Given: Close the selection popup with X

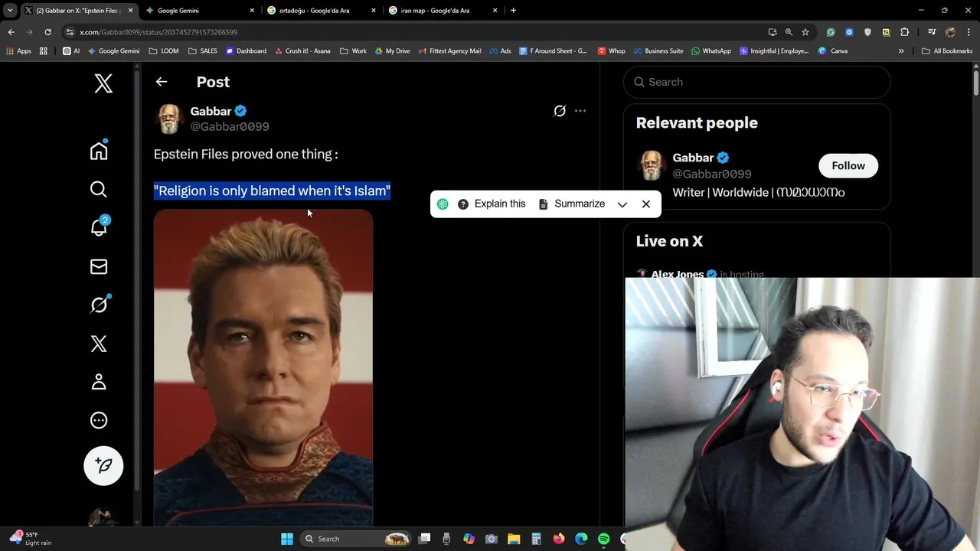Looking at the screenshot, I should 646,204.
